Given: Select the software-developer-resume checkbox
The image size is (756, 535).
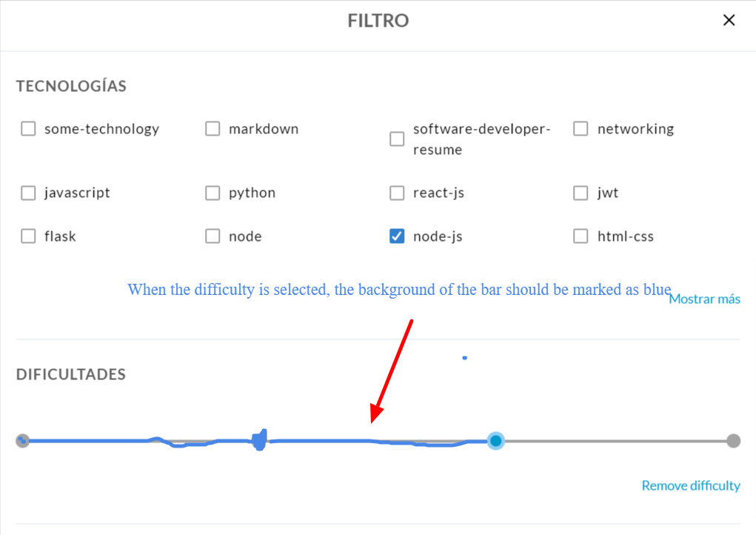Looking at the screenshot, I should tap(397, 139).
